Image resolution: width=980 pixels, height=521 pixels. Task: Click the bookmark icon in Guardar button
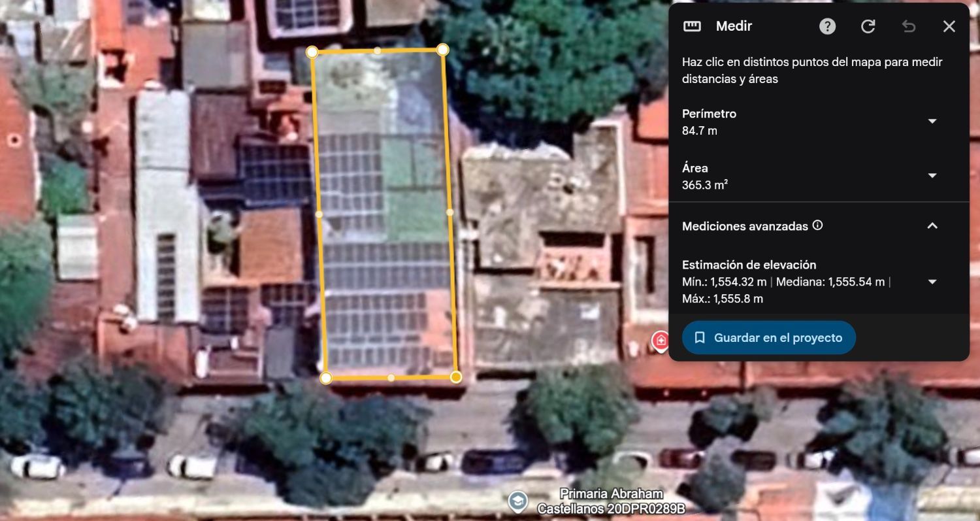pos(700,338)
